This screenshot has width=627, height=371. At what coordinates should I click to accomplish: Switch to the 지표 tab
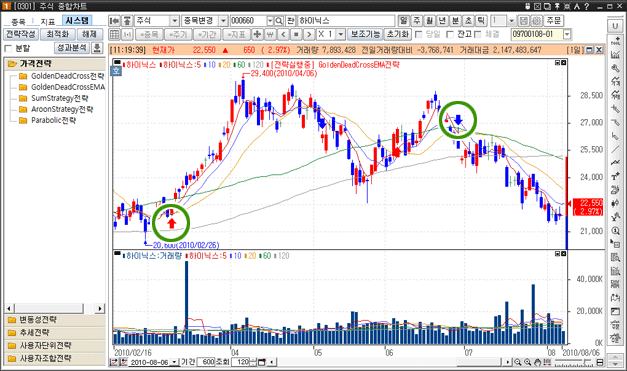48,21
